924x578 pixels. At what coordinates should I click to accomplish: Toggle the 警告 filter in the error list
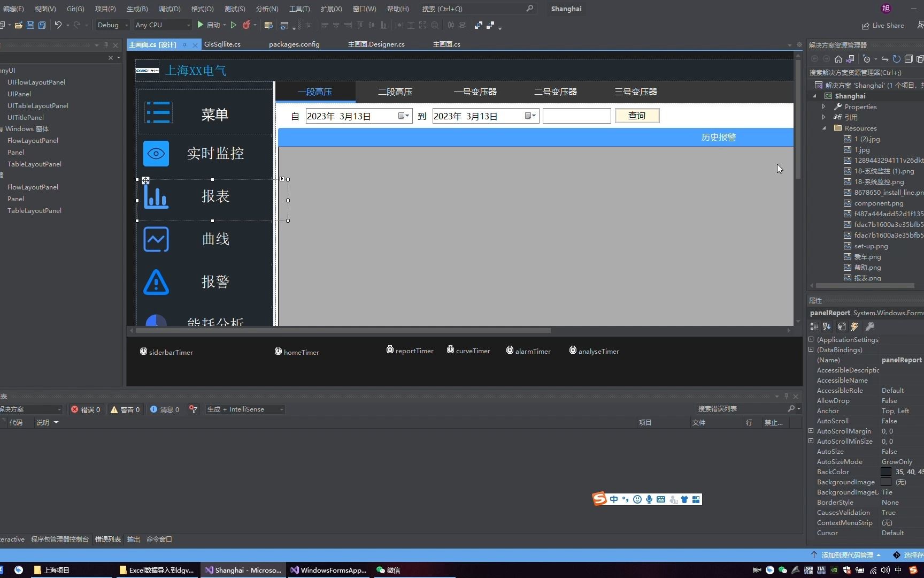coord(125,409)
